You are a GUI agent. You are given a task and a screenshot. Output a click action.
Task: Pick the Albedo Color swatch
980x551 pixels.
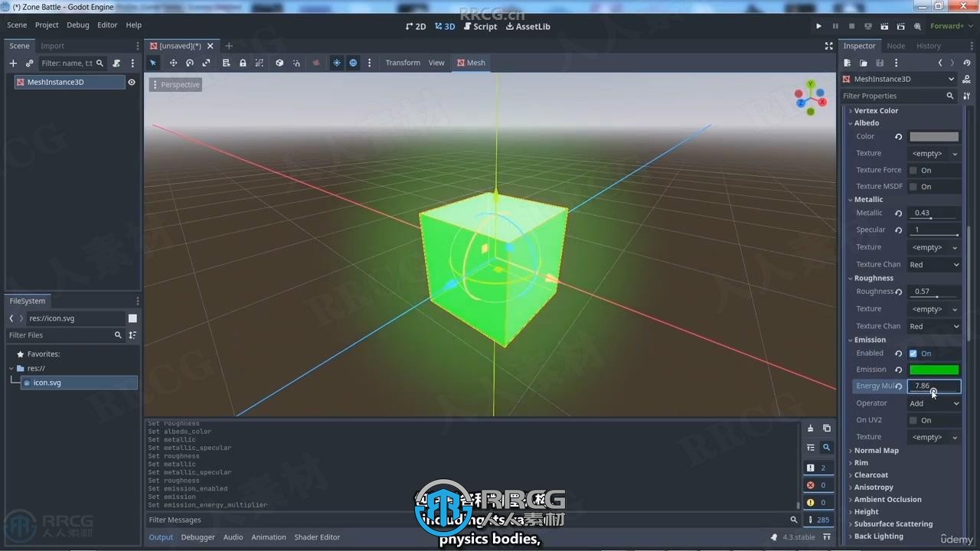pos(933,137)
